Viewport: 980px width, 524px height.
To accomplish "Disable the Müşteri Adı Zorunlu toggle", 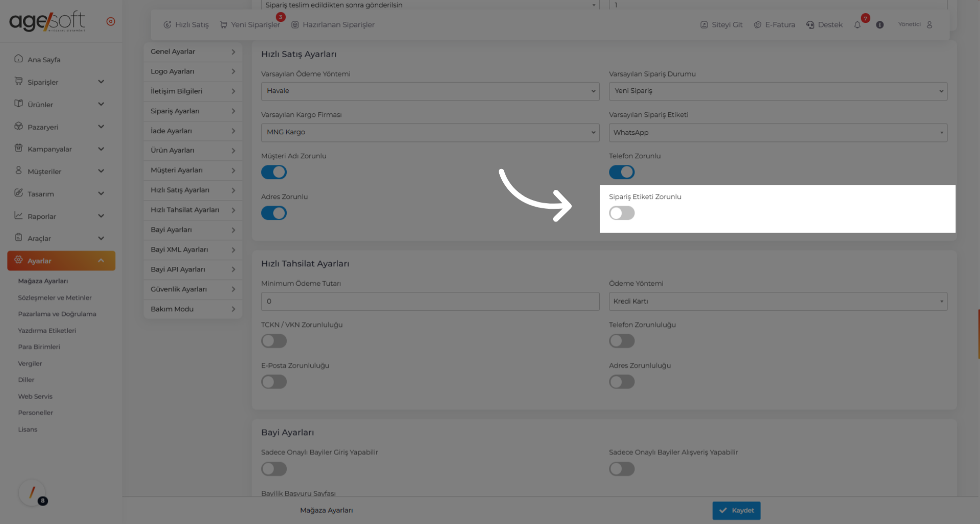I will click(274, 172).
